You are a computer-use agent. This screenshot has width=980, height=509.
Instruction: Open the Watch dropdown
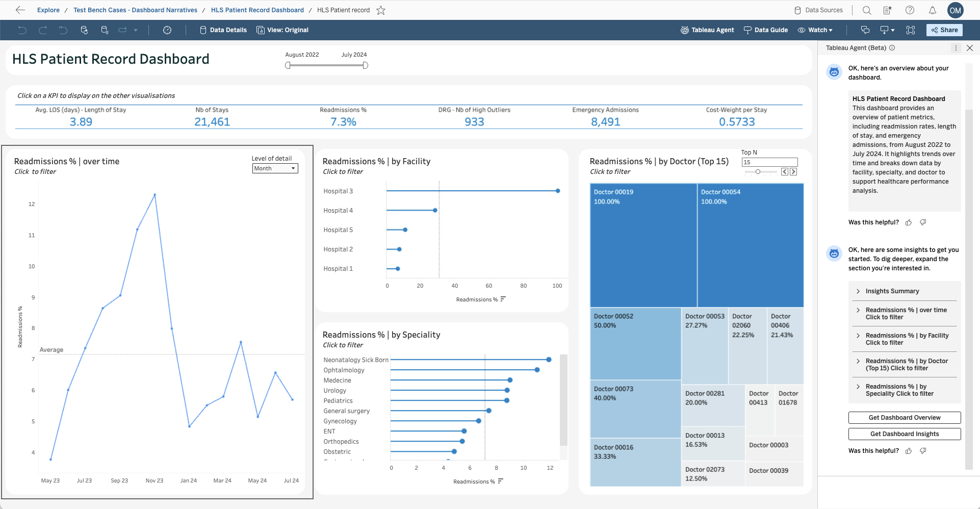click(815, 30)
